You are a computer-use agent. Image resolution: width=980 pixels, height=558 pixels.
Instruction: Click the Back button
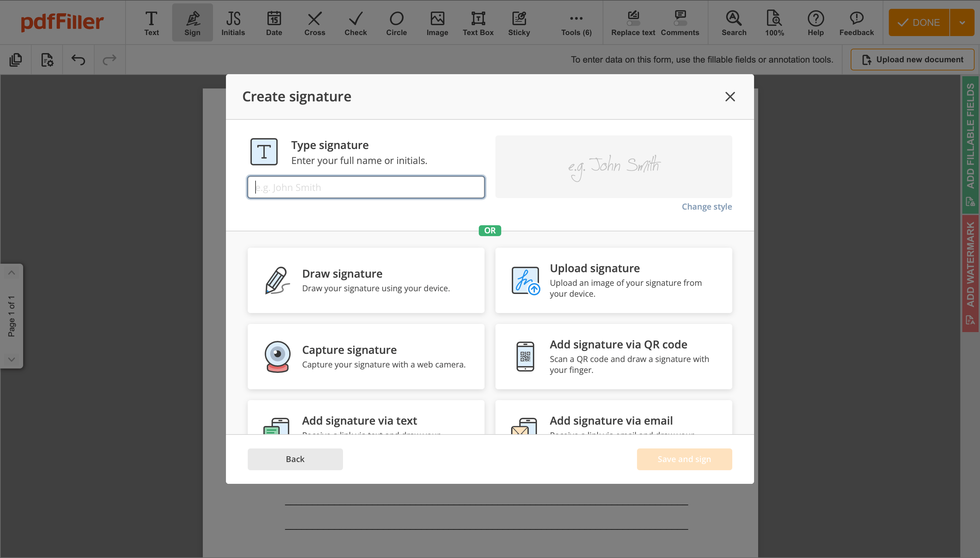point(295,459)
